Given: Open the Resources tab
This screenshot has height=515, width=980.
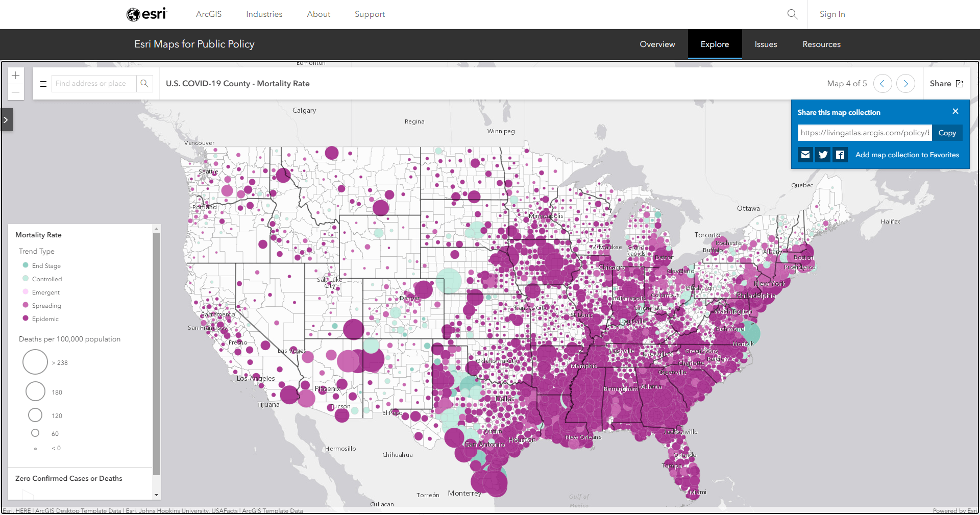Looking at the screenshot, I should pos(822,44).
